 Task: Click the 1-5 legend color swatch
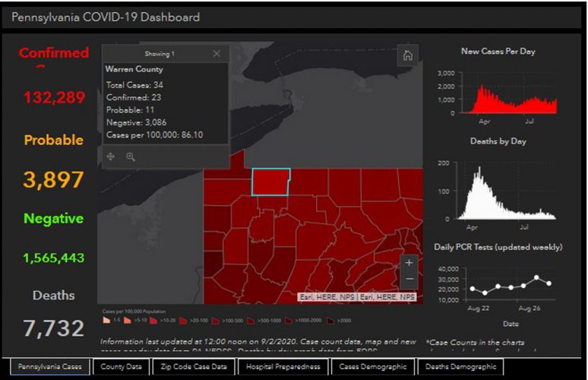[106, 321]
